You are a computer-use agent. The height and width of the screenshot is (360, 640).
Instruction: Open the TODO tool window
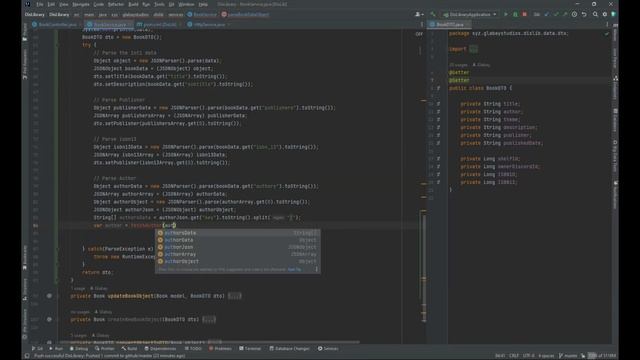pos(193,349)
